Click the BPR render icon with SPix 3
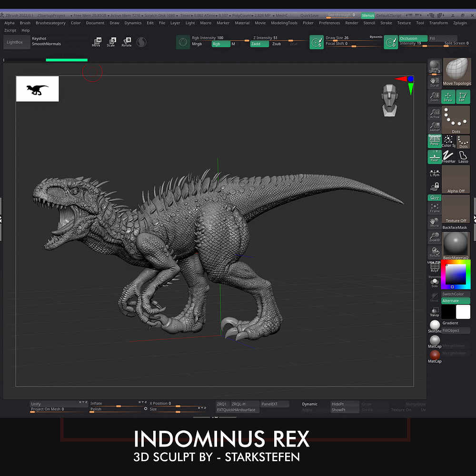476x476 pixels. [x=435, y=67]
